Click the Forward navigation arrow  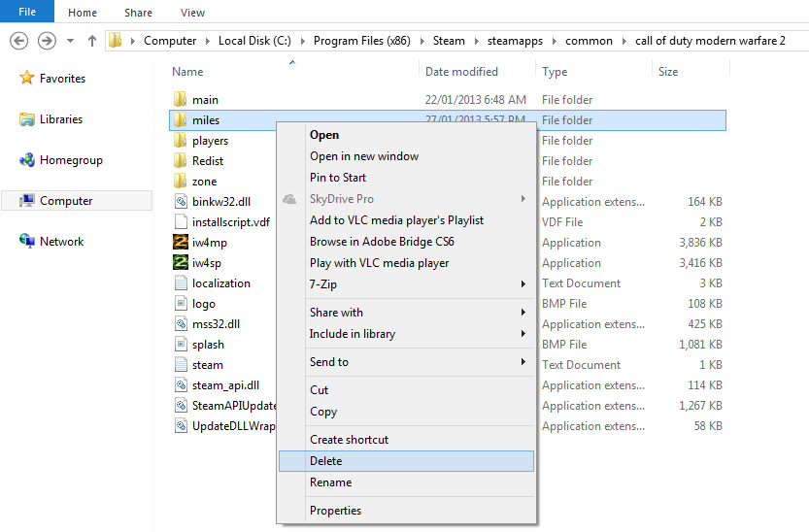click(x=47, y=41)
